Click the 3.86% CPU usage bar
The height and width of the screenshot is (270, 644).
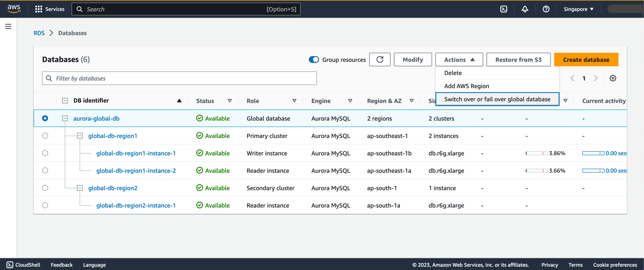tap(536, 153)
